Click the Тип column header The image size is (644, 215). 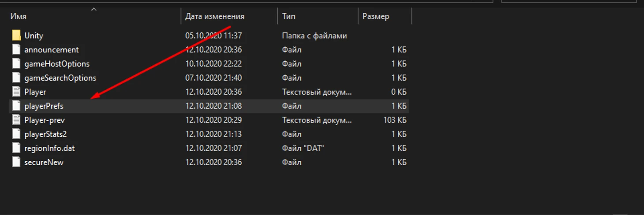point(288,16)
